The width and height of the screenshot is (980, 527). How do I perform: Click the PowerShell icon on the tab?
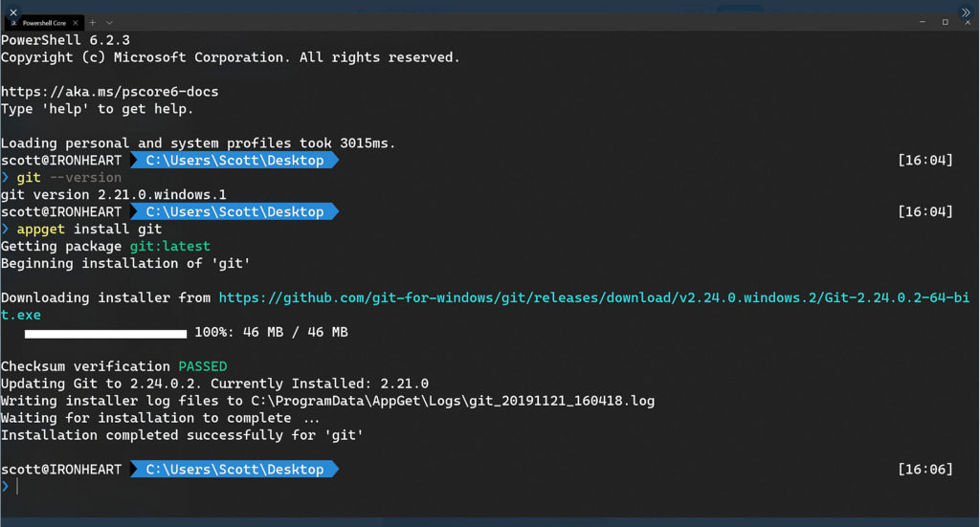pos(13,23)
